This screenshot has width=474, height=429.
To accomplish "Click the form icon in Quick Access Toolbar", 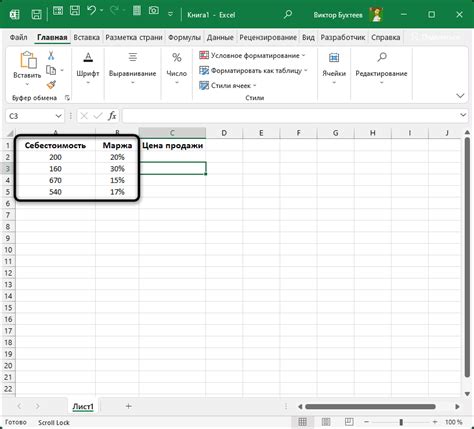I will click(x=58, y=11).
